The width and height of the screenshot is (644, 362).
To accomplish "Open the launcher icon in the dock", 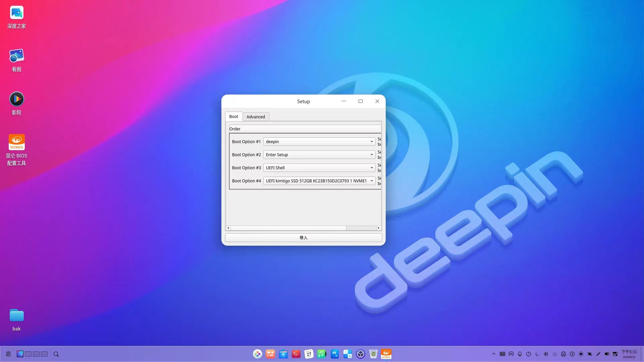I will click(x=257, y=354).
